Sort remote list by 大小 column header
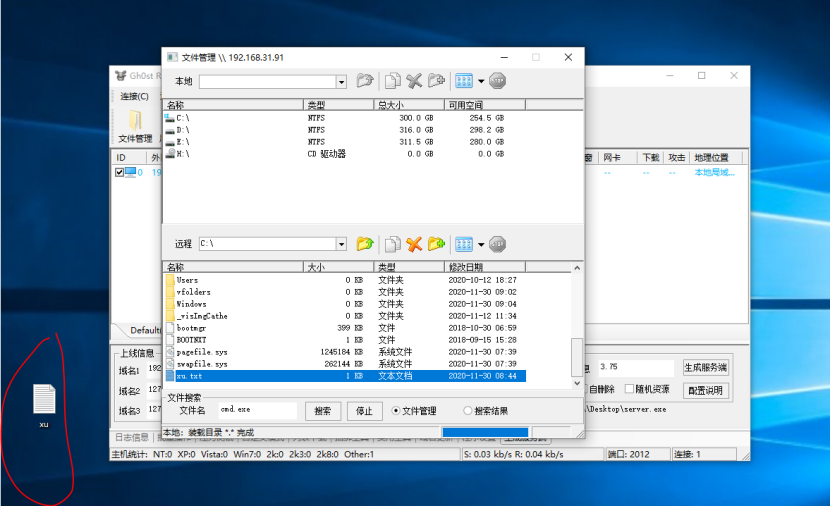The height and width of the screenshot is (507, 830). coord(339,267)
